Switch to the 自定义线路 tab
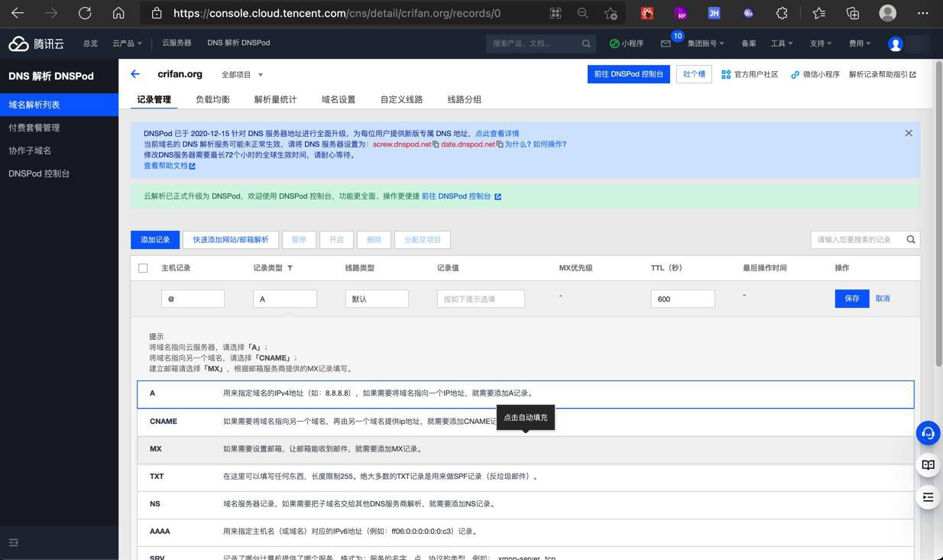The height and width of the screenshot is (560, 943). point(401,99)
